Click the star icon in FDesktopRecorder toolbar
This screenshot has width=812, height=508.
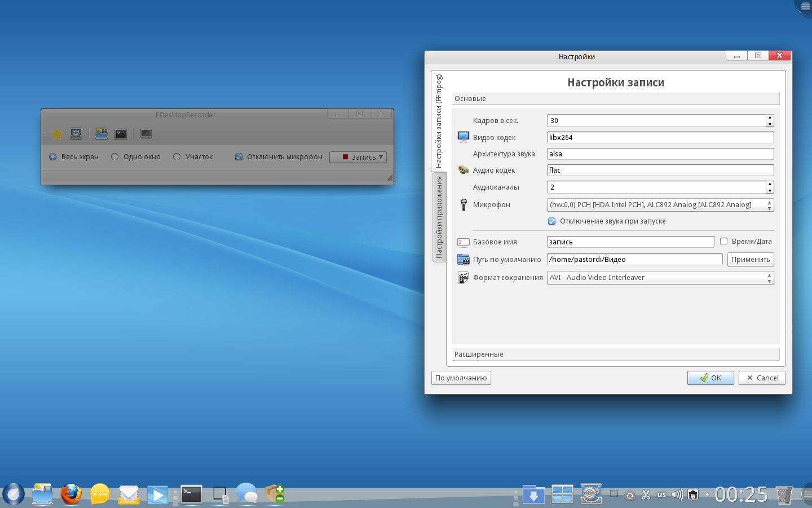coord(57,134)
